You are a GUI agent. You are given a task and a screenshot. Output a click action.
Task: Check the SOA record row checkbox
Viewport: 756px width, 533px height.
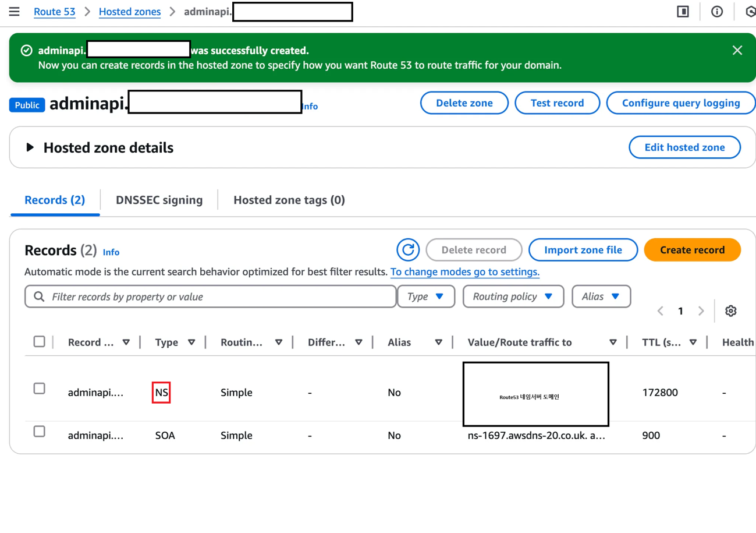click(x=40, y=431)
